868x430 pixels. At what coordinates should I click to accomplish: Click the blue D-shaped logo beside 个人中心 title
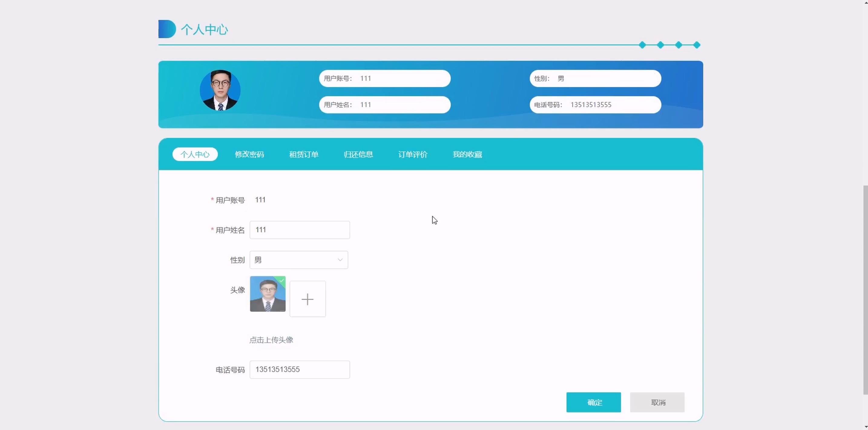(x=166, y=29)
